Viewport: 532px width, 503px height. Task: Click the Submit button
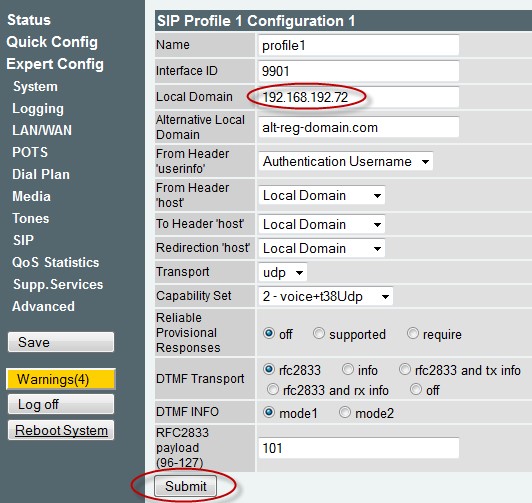pyautogui.click(x=185, y=486)
